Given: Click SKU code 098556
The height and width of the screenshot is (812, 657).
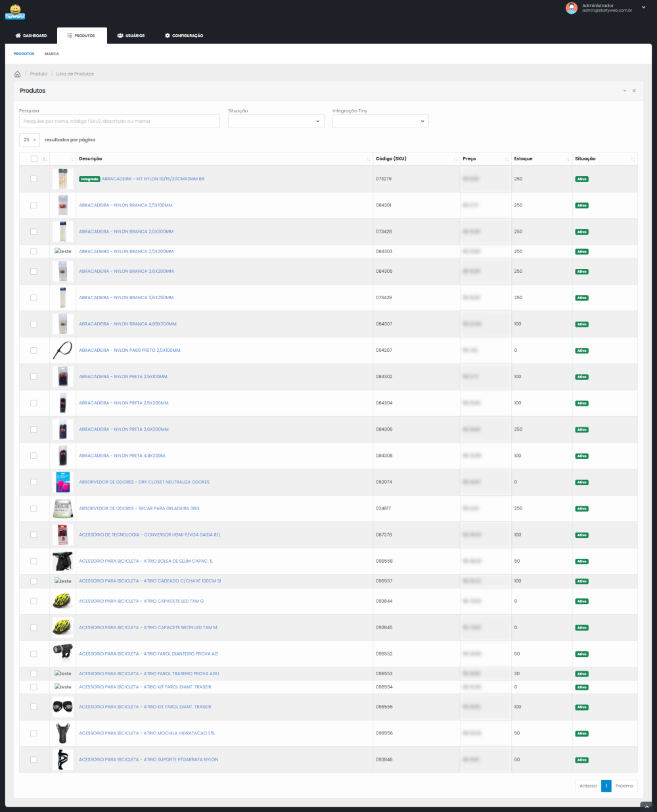Looking at the screenshot, I should 384,733.
